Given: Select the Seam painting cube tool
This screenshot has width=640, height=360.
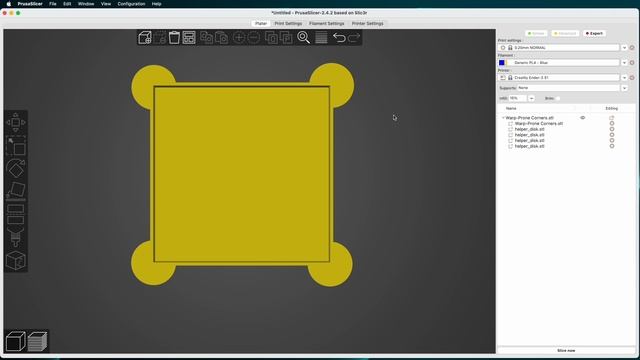Looking at the screenshot, I should tap(16, 260).
